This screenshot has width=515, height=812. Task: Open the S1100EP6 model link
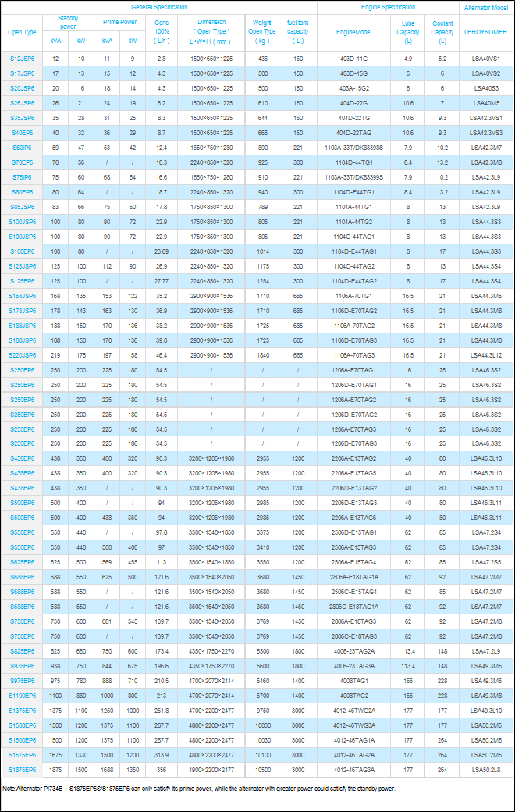22,696
